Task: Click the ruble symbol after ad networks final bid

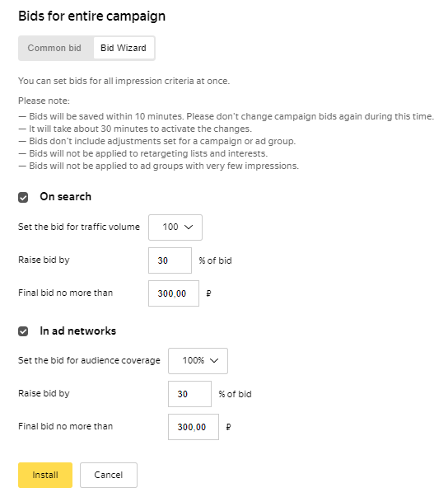Action: (228, 427)
